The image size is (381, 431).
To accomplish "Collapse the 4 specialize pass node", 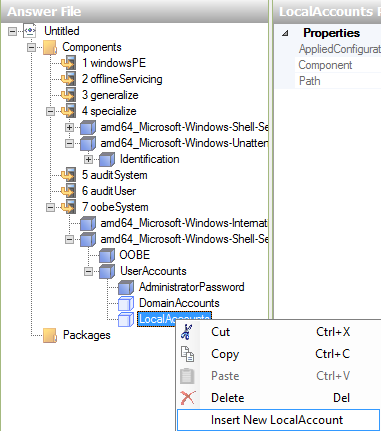I will point(50,111).
